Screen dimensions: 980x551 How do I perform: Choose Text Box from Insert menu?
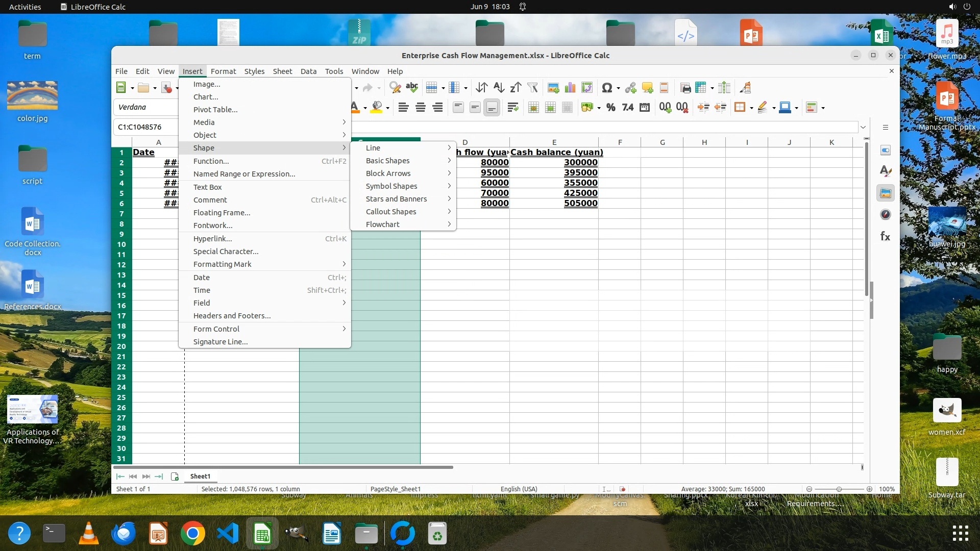208,187
